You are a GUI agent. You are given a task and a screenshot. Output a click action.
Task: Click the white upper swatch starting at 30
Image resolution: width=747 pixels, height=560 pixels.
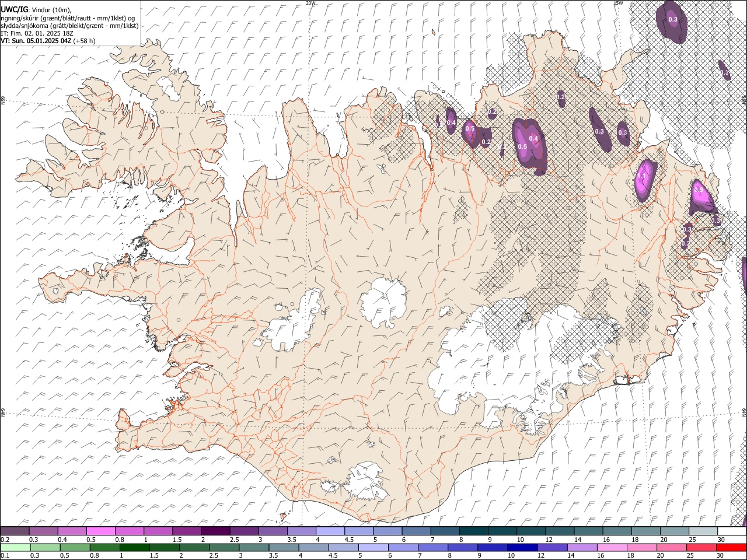pyautogui.click(x=732, y=531)
